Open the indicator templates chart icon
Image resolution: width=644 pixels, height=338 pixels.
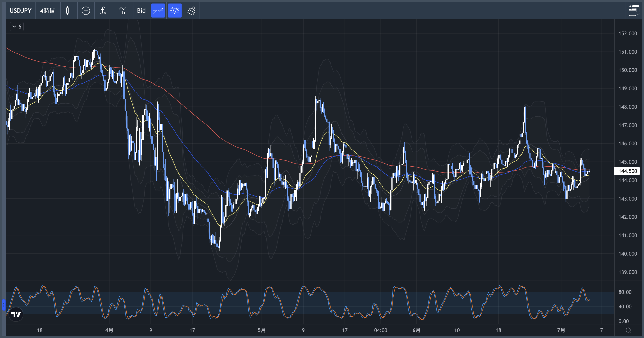(123, 11)
